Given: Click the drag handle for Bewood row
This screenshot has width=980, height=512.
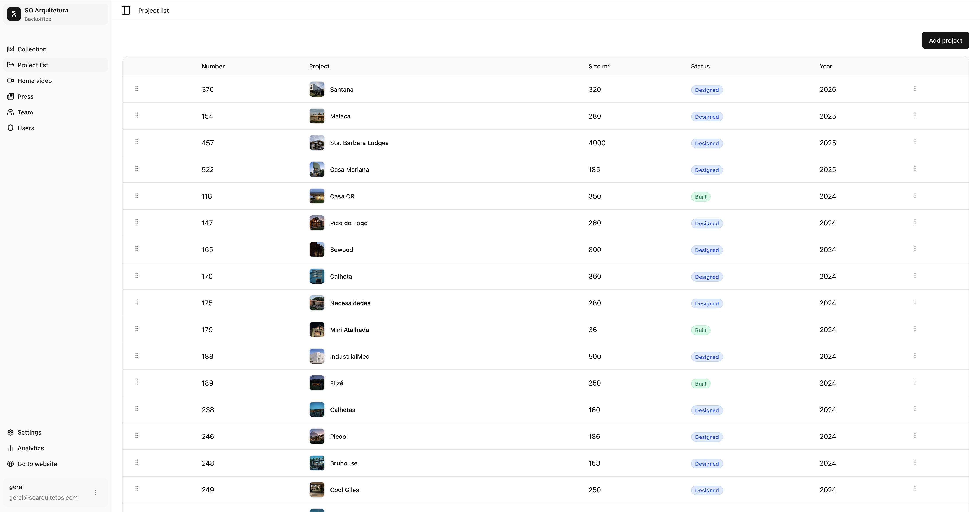Looking at the screenshot, I should point(137,249).
